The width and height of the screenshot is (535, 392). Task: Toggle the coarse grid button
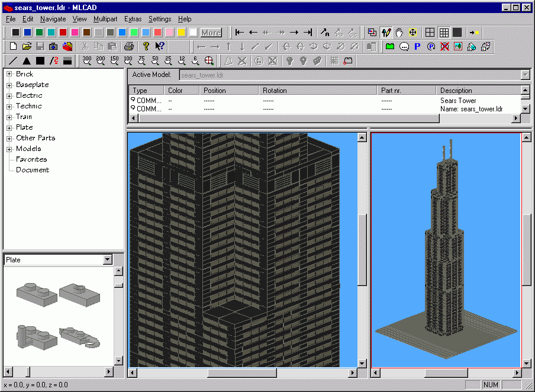430,33
